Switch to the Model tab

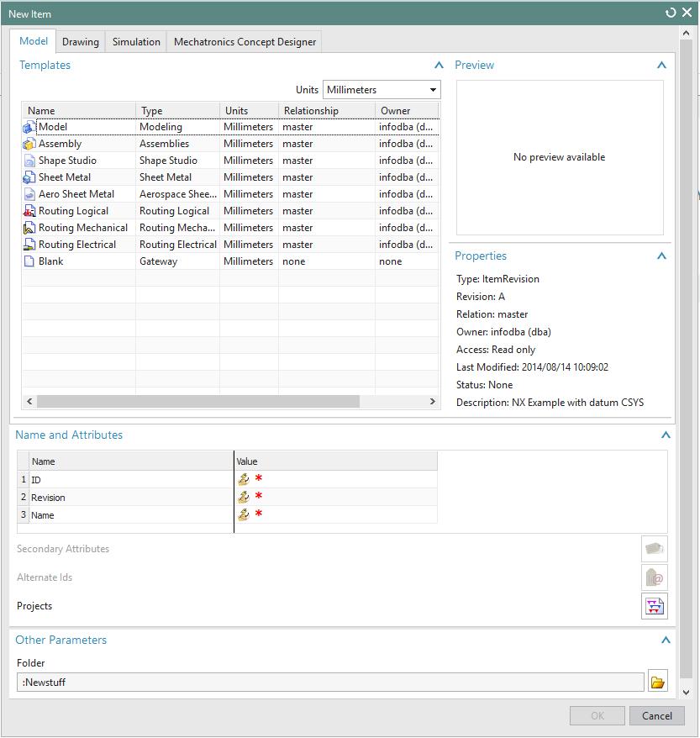point(34,41)
